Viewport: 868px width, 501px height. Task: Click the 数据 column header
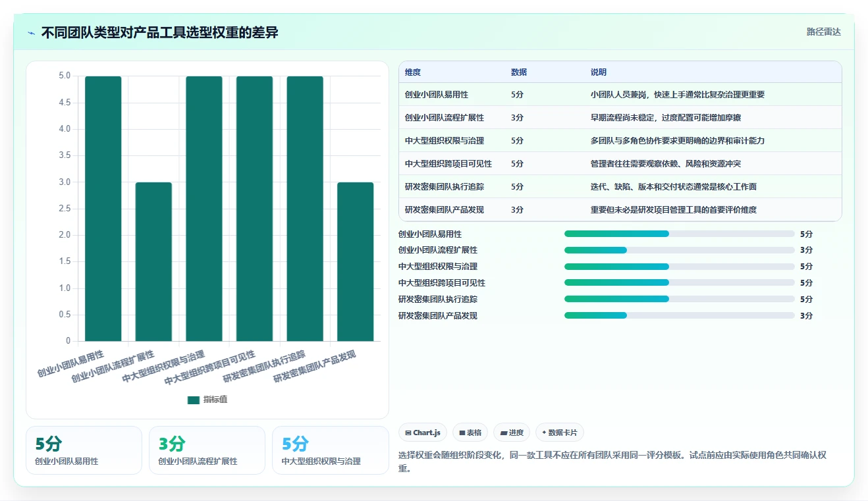pos(519,72)
